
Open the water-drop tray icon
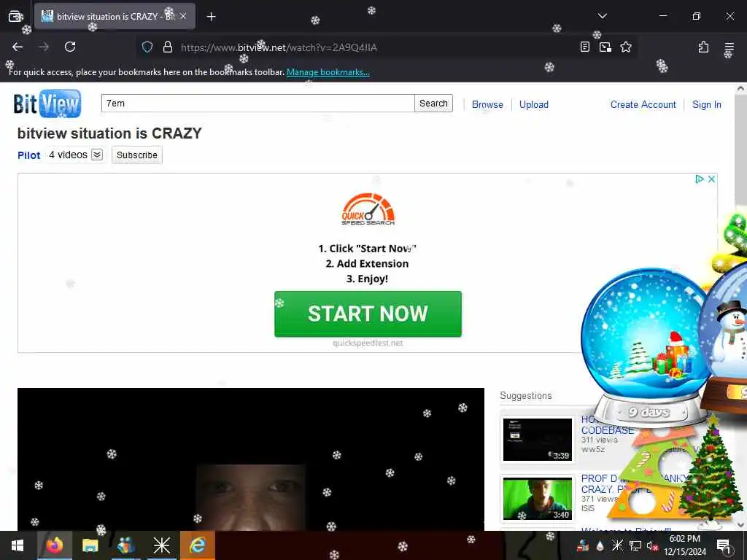tap(600, 545)
